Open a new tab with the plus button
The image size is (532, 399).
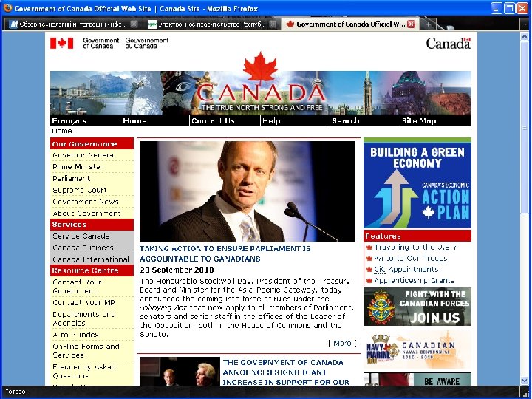[x=429, y=24]
